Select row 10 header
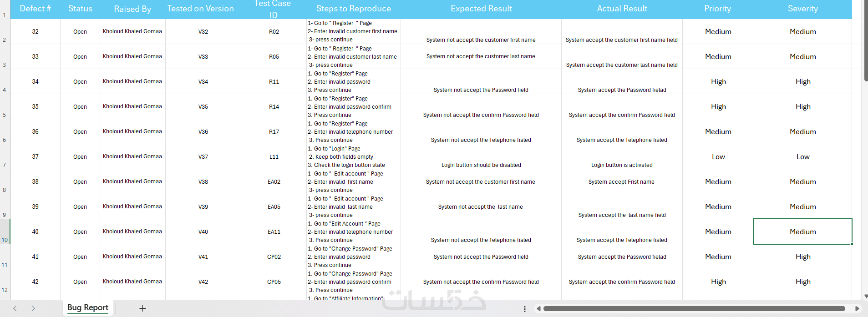868x317 pixels. 5,232
